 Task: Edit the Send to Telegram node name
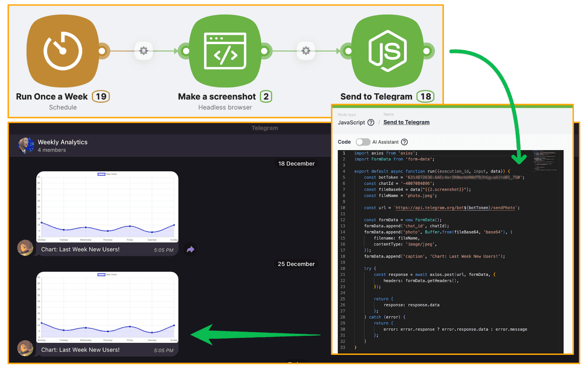(406, 123)
